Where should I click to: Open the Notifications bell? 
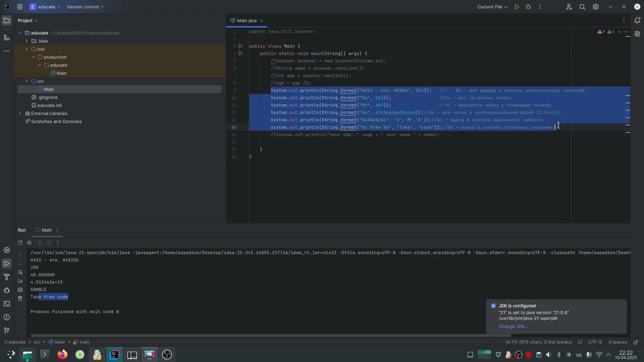coord(637,21)
